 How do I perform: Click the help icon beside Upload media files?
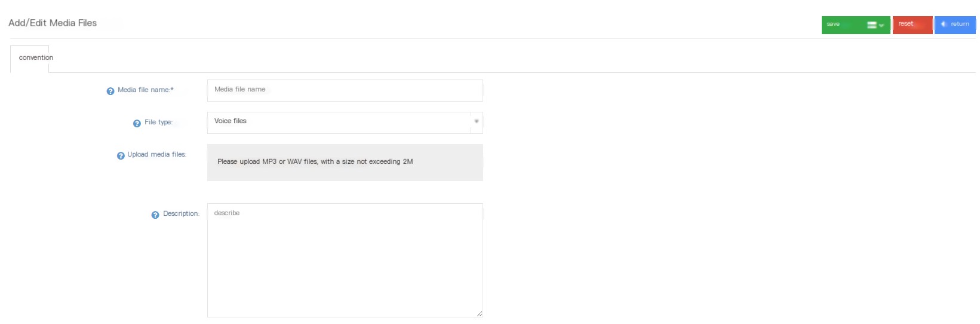121,156
